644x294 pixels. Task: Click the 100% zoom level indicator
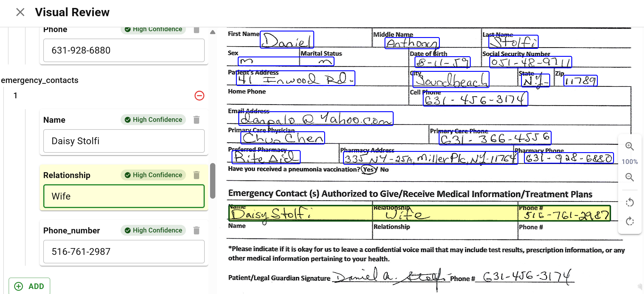pyautogui.click(x=630, y=161)
